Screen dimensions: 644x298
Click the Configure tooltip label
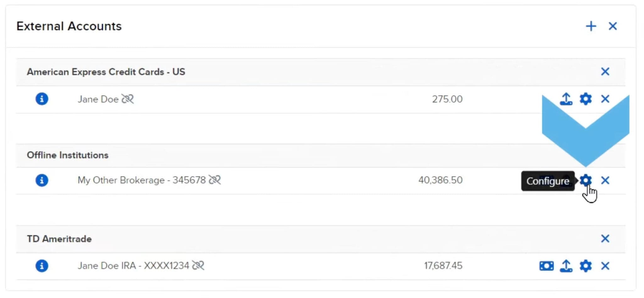tap(548, 181)
